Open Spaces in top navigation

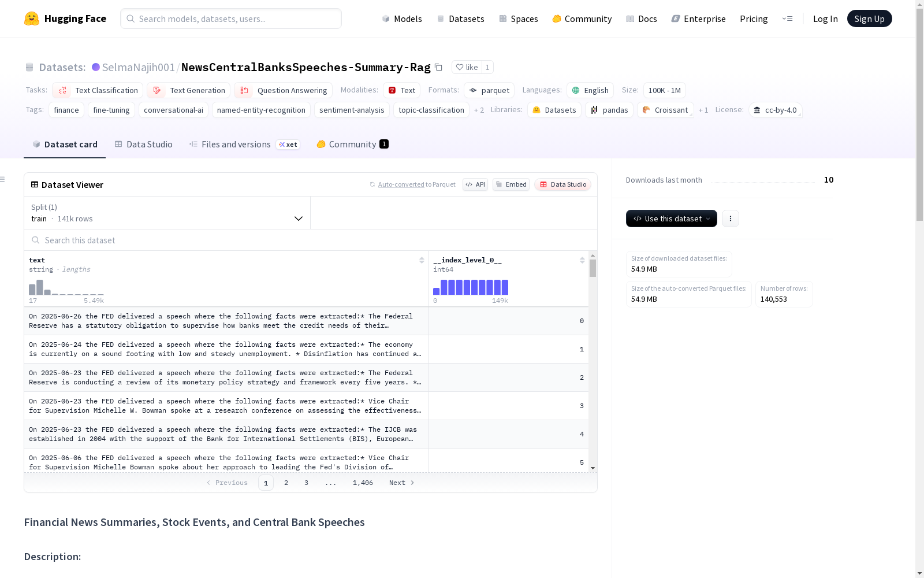click(519, 18)
